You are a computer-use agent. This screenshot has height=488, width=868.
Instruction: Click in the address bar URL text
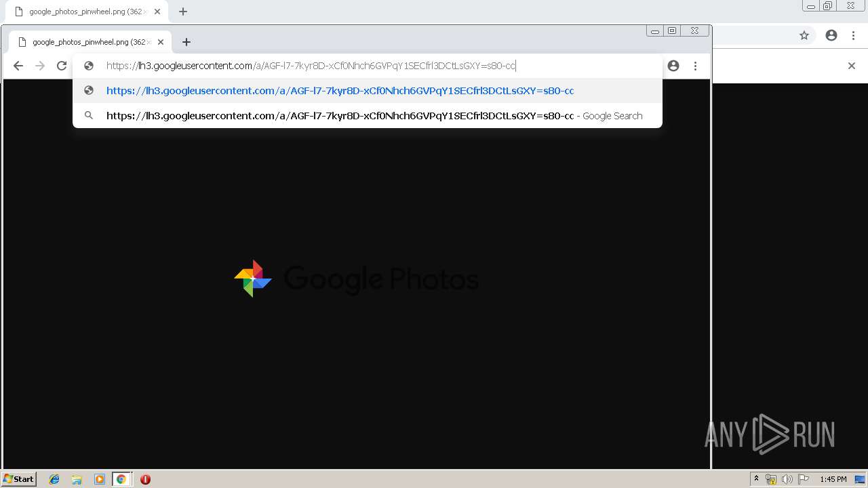[311, 66]
